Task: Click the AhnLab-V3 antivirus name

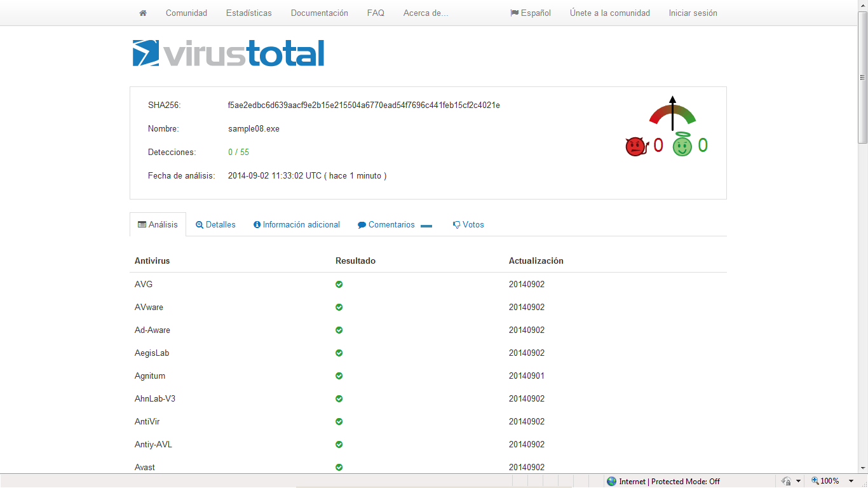Action: click(155, 398)
